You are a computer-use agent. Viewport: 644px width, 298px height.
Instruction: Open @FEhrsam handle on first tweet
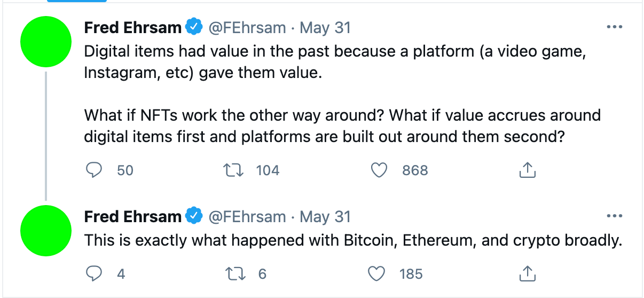point(247,27)
